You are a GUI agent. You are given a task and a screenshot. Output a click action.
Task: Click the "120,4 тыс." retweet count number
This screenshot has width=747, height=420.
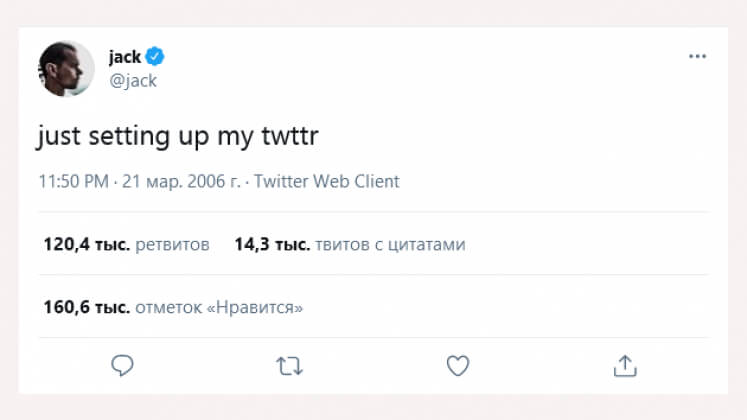click(86, 245)
